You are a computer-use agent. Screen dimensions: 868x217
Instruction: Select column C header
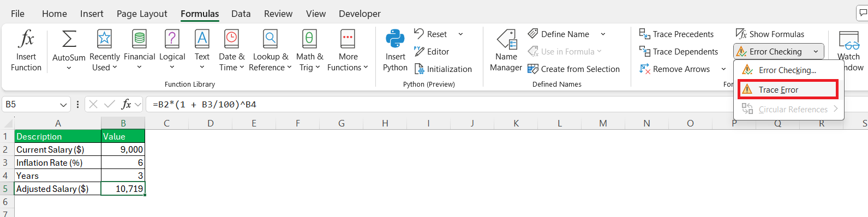click(x=166, y=123)
